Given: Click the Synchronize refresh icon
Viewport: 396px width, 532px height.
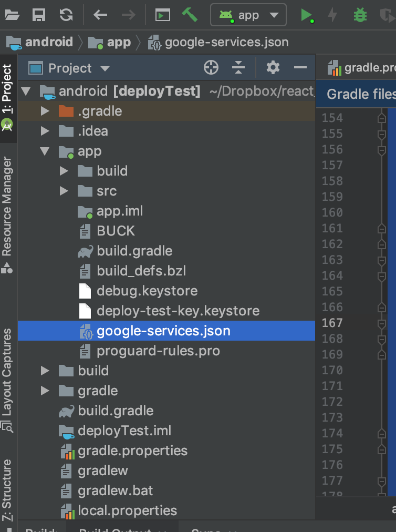Looking at the screenshot, I should tap(66, 15).
